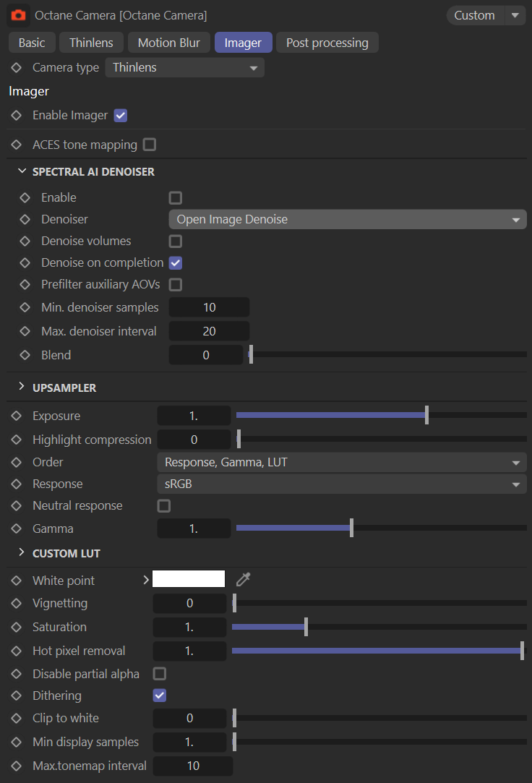
Task: Click the Min. denoiser samples field
Action: [209, 307]
